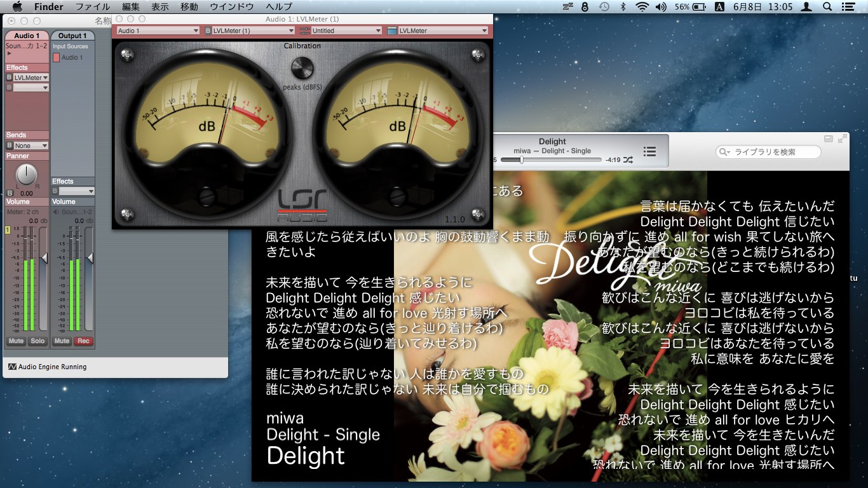Open the LVLMeter (1) effect selector dropdown

[x=254, y=30]
